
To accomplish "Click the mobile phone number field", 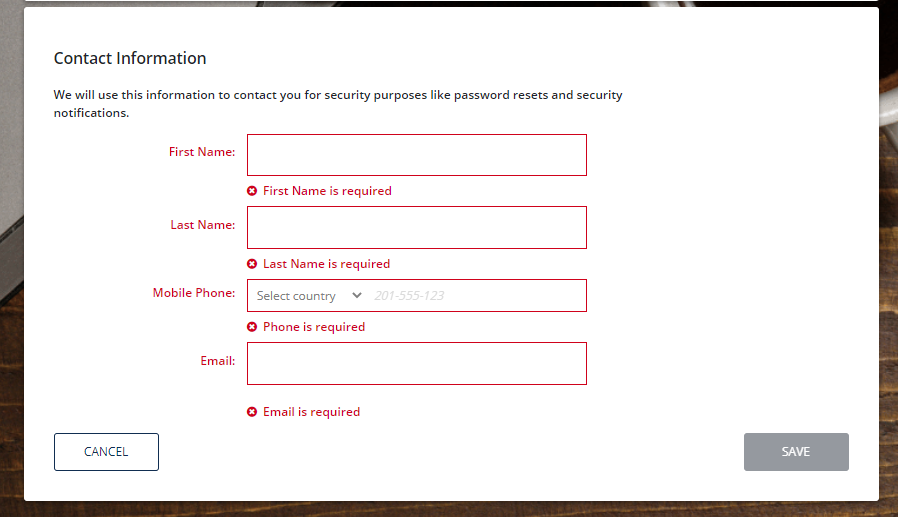I will (478, 295).
